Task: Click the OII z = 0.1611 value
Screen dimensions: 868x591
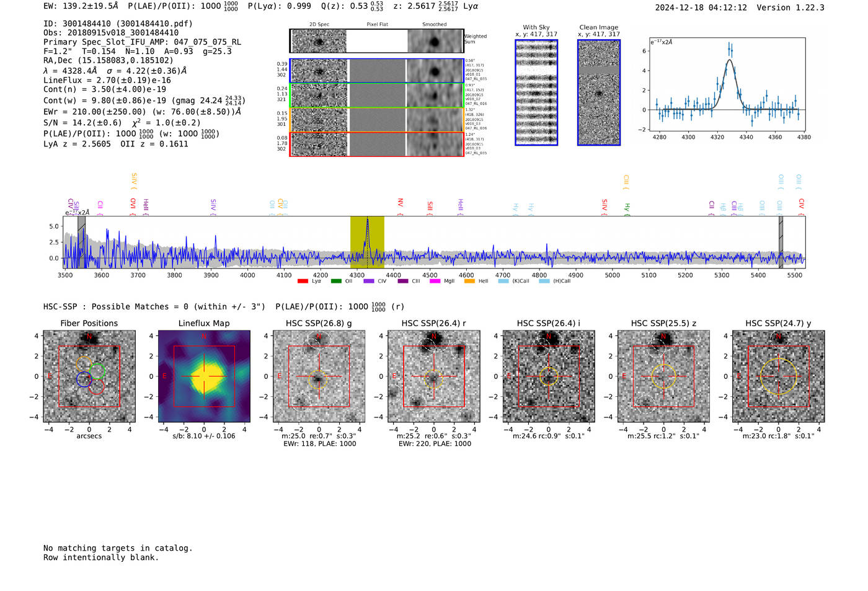Action: click(154, 144)
